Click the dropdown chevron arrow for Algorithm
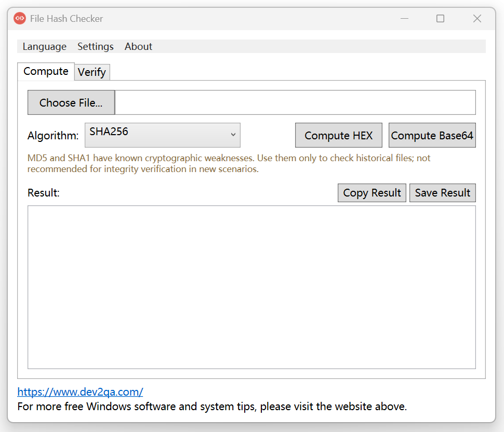The width and height of the screenshot is (504, 432). click(x=233, y=135)
